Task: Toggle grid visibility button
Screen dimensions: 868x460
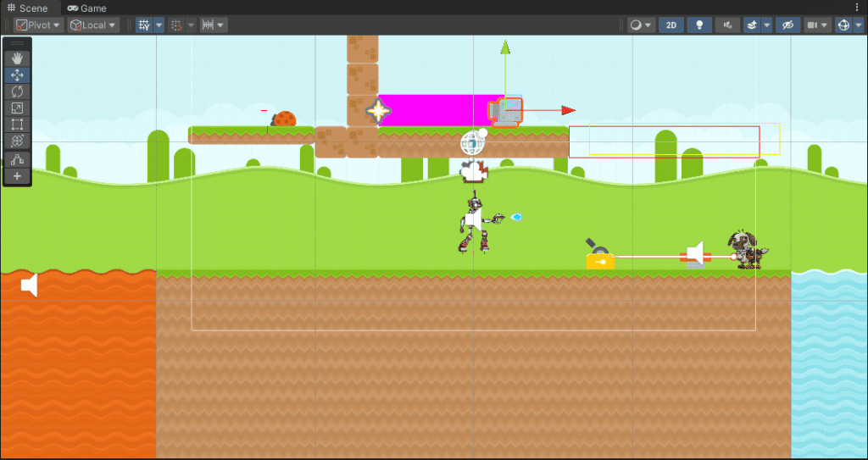Action: 144,25
